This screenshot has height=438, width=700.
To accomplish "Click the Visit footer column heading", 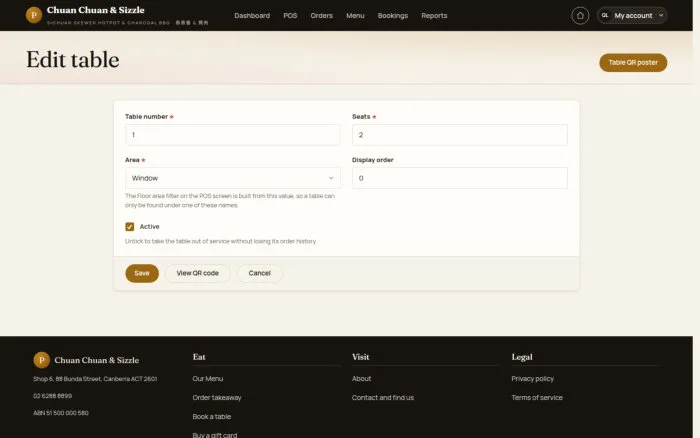I will pos(360,357).
